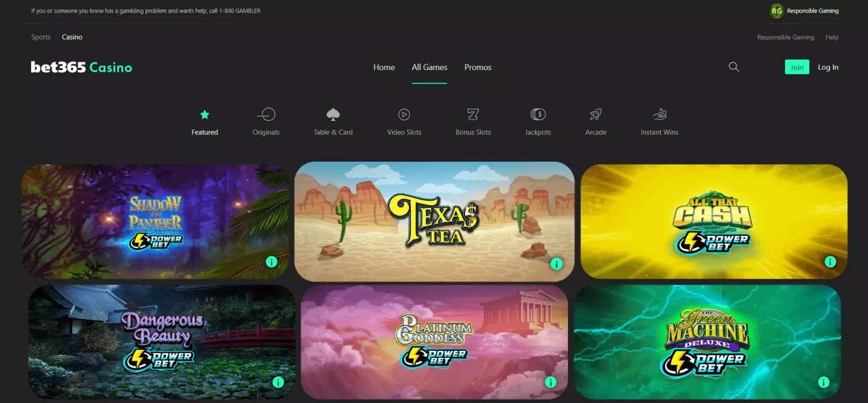Show info for Dangerous Beauty game

pos(278,382)
